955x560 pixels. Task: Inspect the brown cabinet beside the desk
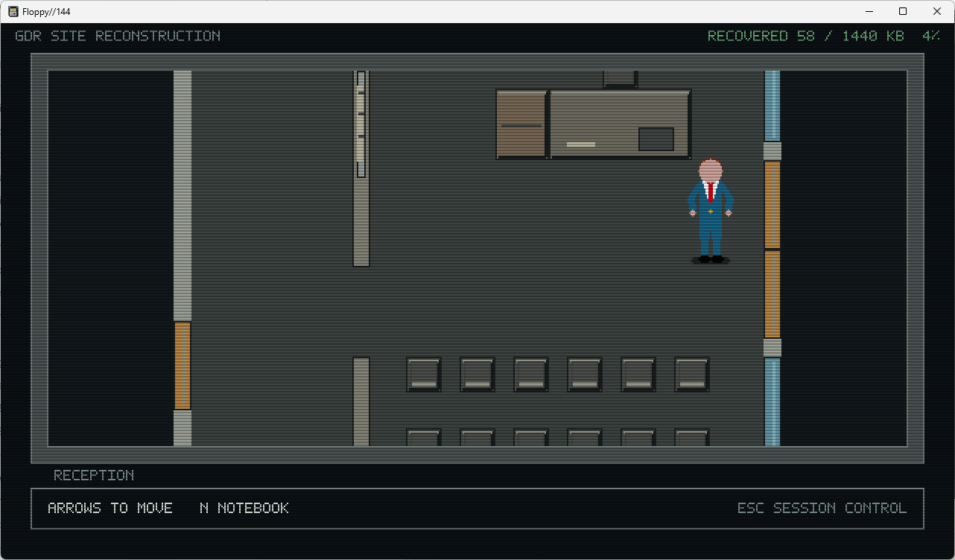pyautogui.click(x=521, y=124)
